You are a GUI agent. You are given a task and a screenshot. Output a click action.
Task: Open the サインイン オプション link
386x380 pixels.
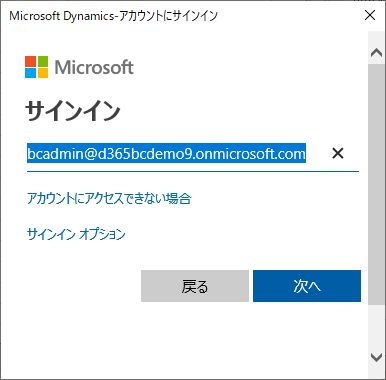pyautogui.click(x=76, y=234)
